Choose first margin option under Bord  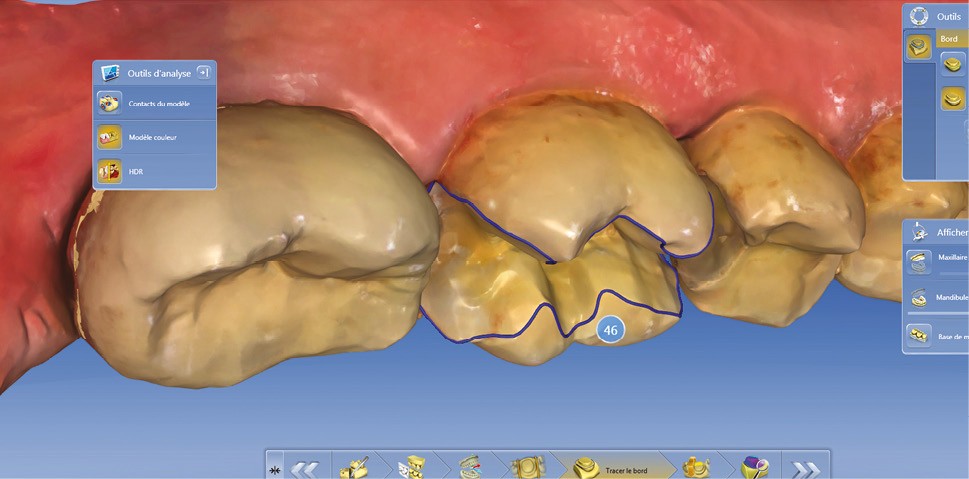[952, 64]
